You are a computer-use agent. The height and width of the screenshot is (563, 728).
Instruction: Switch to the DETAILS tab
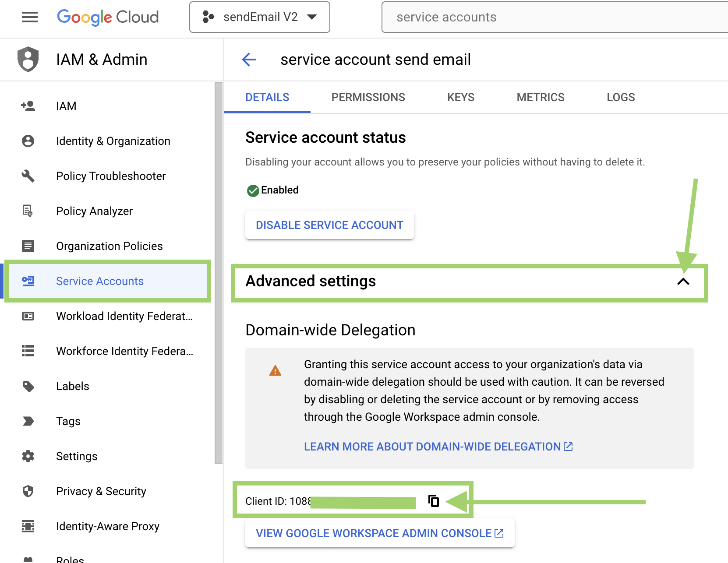pyautogui.click(x=267, y=97)
